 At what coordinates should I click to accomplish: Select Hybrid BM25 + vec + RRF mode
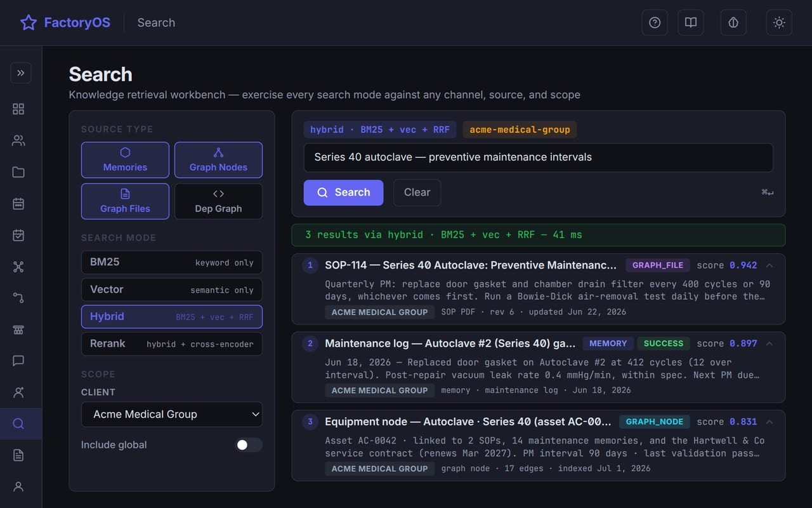click(x=172, y=317)
